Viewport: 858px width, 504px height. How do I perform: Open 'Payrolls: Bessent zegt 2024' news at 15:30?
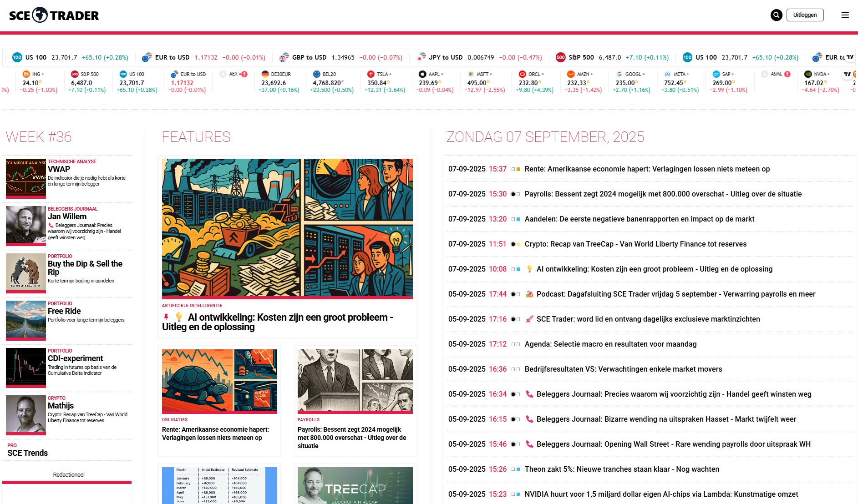click(663, 194)
